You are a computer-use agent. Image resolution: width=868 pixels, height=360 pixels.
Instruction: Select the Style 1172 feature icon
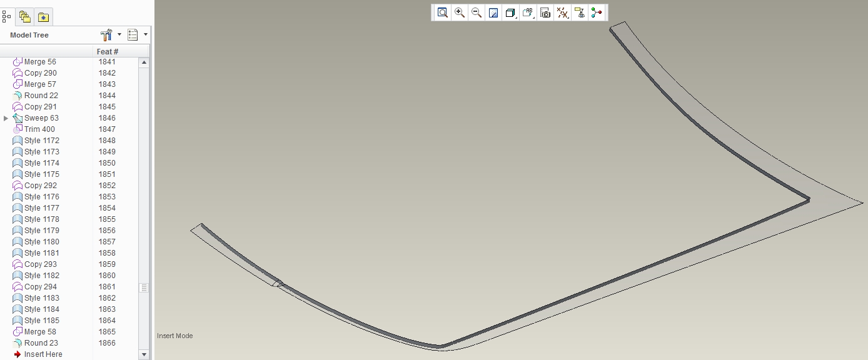tap(18, 141)
